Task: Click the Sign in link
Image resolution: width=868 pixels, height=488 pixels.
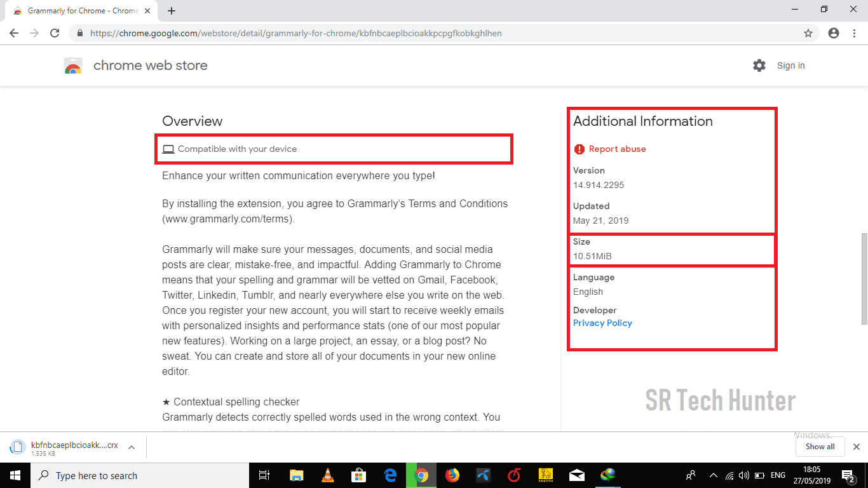Action: click(x=790, y=65)
